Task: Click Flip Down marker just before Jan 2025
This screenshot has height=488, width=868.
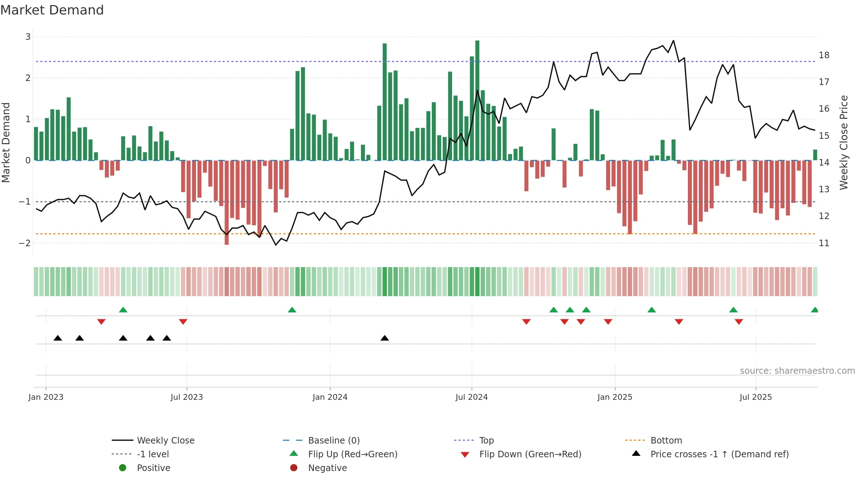Action: coord(608,322)
